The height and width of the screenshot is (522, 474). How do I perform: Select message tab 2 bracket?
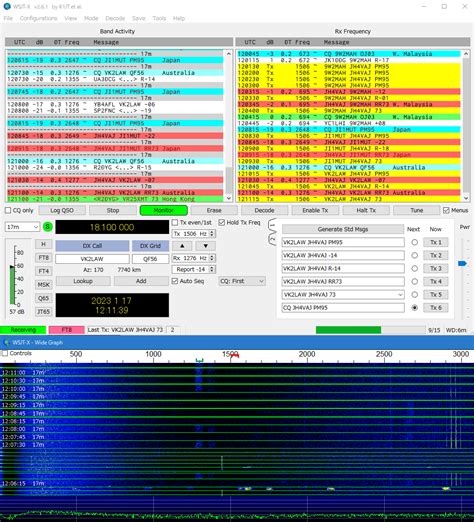pos(272,239)
